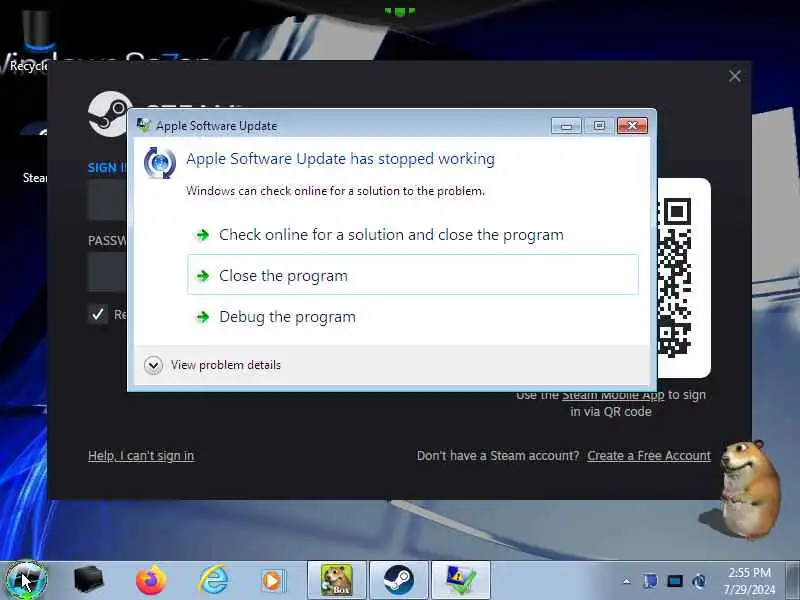Click the Show desktop button
Viewport: 800px width, 600px height.
pos(792,580)
